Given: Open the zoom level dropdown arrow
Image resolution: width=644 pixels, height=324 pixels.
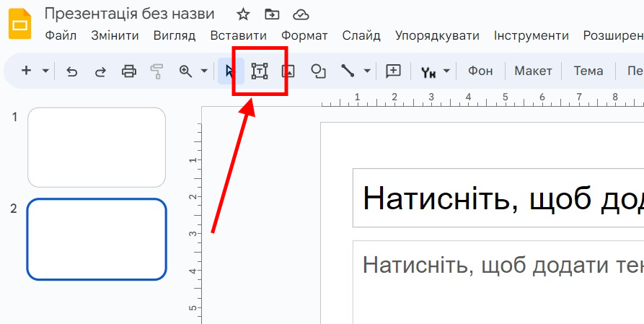Looking at the screenshot, I should tap(204, 71).
